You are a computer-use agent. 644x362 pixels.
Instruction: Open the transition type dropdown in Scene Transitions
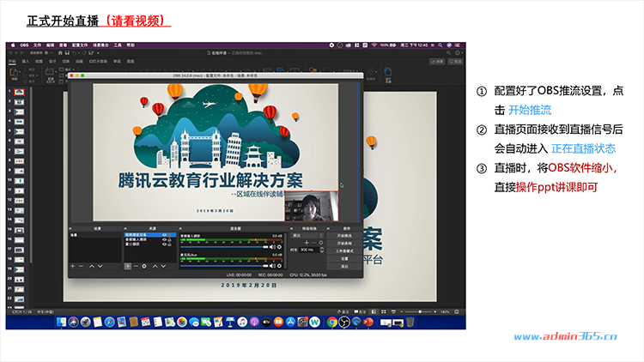point(307,236)
